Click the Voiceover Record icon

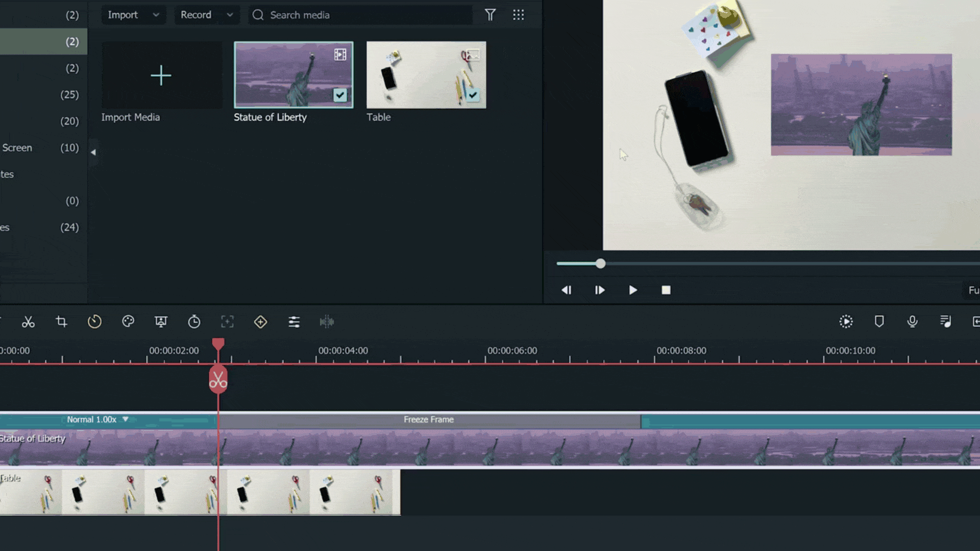coord(912,321)
